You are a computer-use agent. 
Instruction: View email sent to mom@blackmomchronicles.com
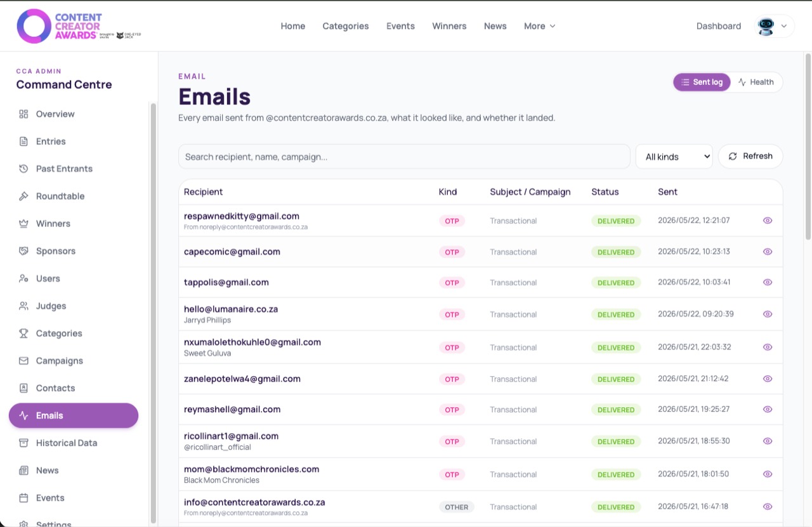pyautogui.click(x=768, y=474)
